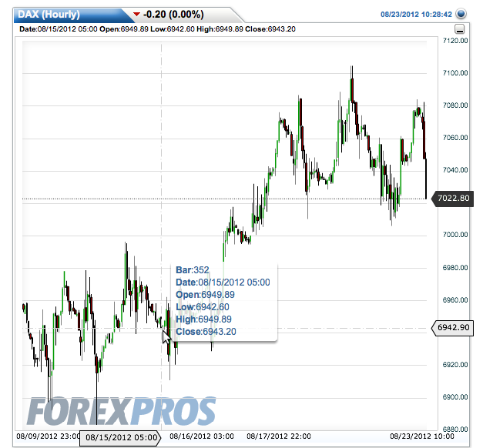Click the 7120.00 price axis label

tap(455, 41)
